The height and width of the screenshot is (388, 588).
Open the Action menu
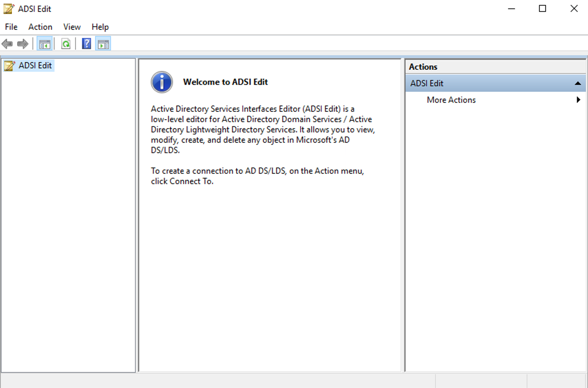40,27
